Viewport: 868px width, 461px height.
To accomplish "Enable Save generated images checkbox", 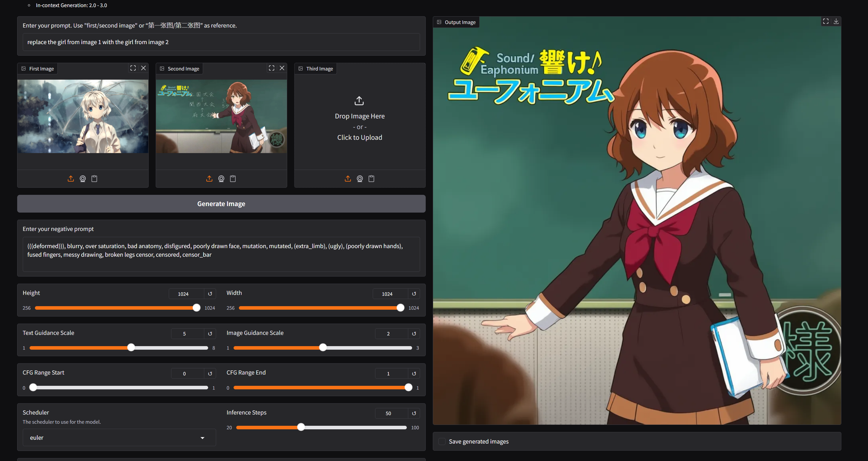I will tap(442, 441).
